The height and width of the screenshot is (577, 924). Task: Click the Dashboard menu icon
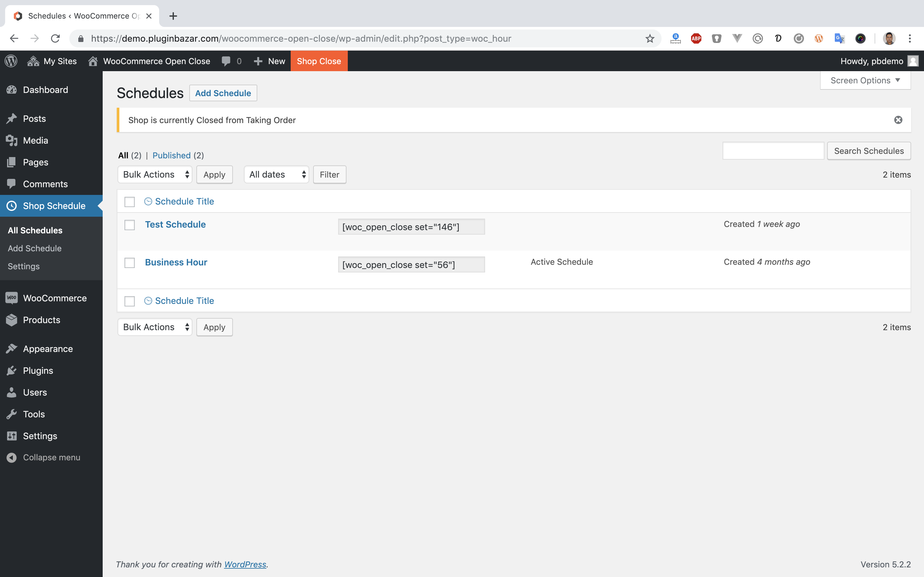click(x=12, y=89)
